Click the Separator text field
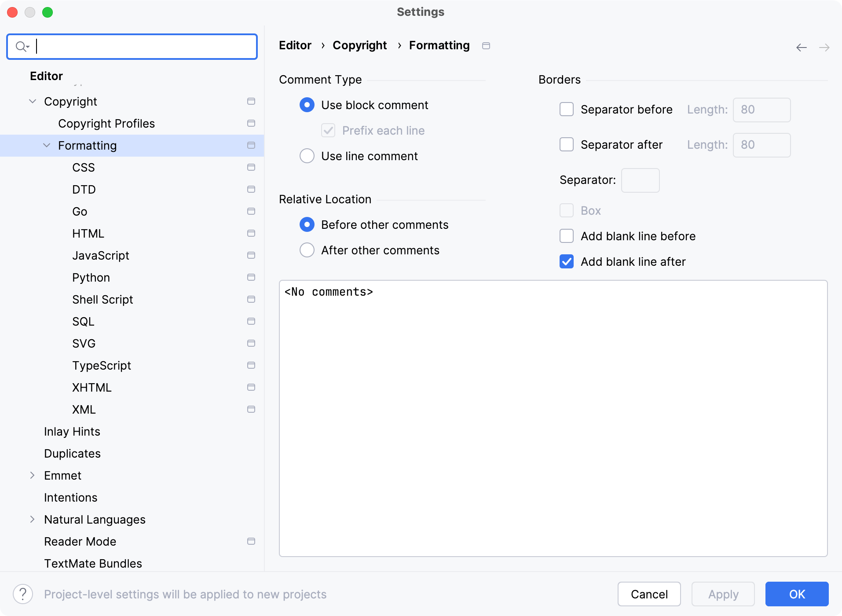 click(x=640, y=180)
